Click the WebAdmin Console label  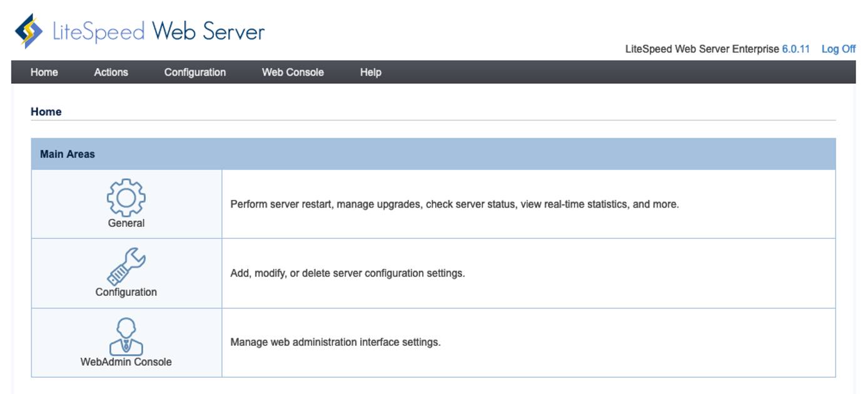pos(127,361)
